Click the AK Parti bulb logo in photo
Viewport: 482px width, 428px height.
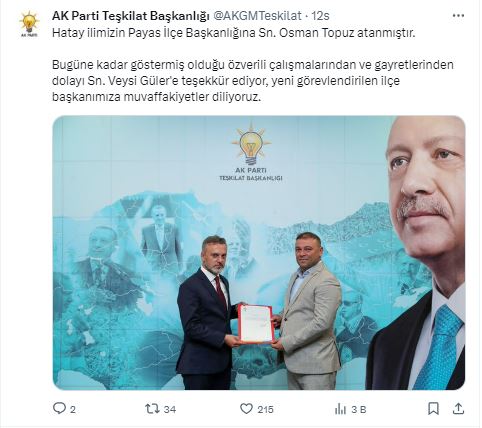(251, 144)
